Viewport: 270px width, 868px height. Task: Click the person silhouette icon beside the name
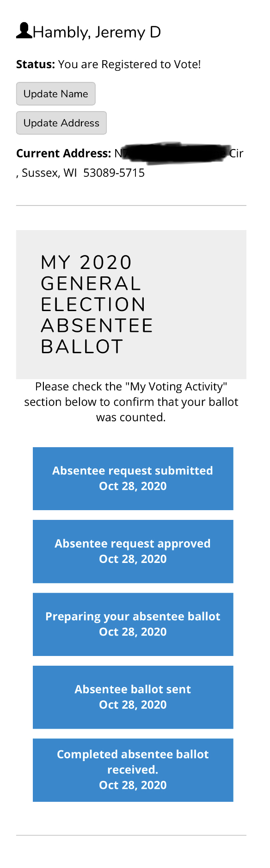24,31
